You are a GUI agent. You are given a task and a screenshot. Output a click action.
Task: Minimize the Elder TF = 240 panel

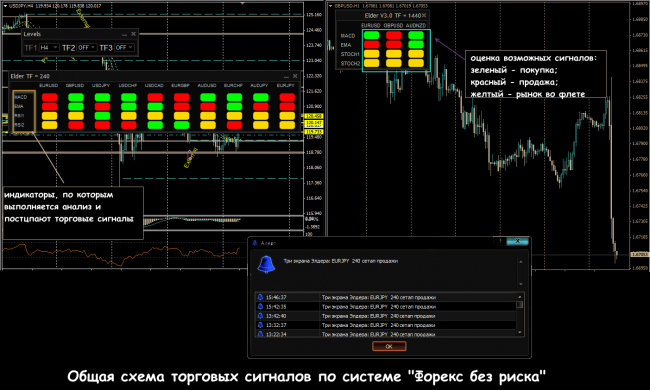[286, 77]
